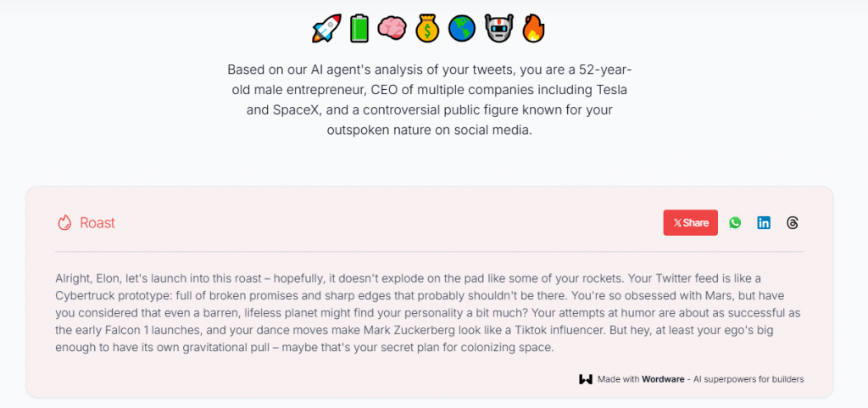
Task: Click the divider line under the Roast heading
Action: tap(429, 252)
